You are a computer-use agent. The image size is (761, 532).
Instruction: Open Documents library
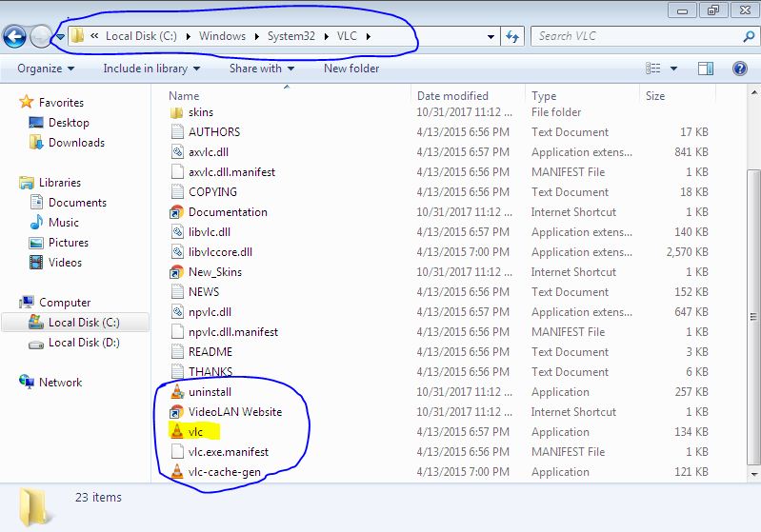point(78,202)
